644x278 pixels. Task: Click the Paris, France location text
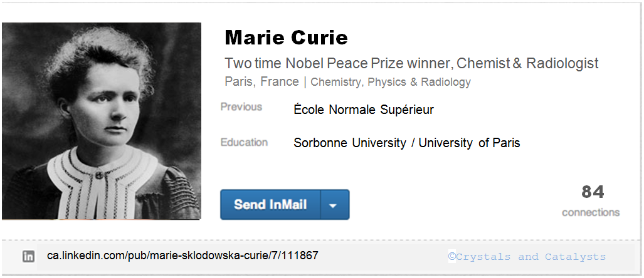click(x=261, y=82)
